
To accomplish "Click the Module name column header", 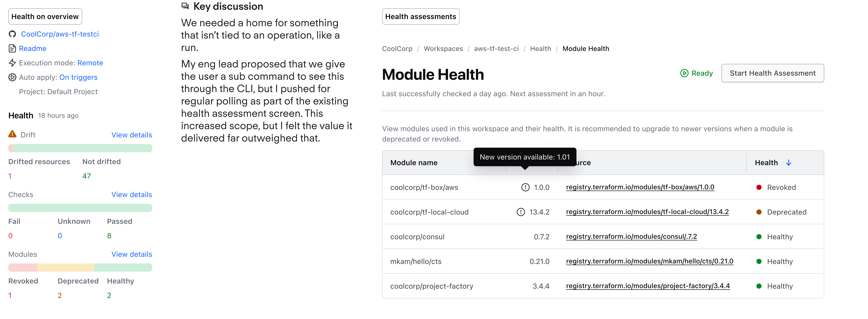I will tap(414, 163).
